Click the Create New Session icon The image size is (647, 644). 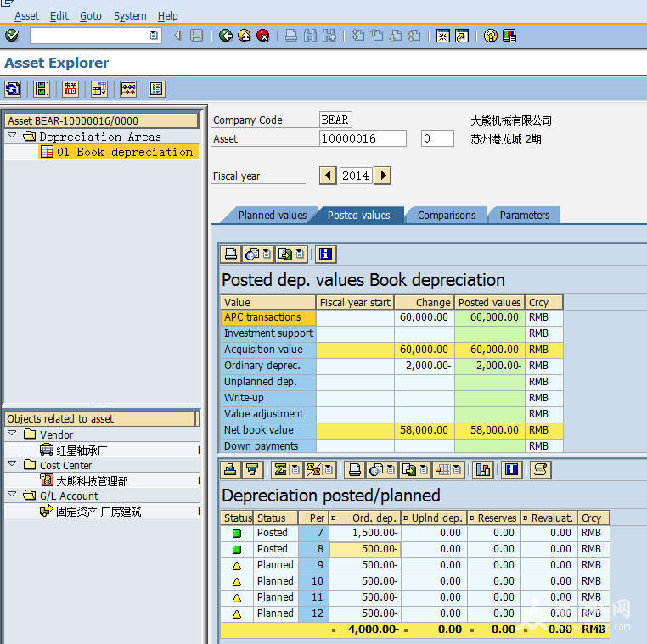click(442, 36)
